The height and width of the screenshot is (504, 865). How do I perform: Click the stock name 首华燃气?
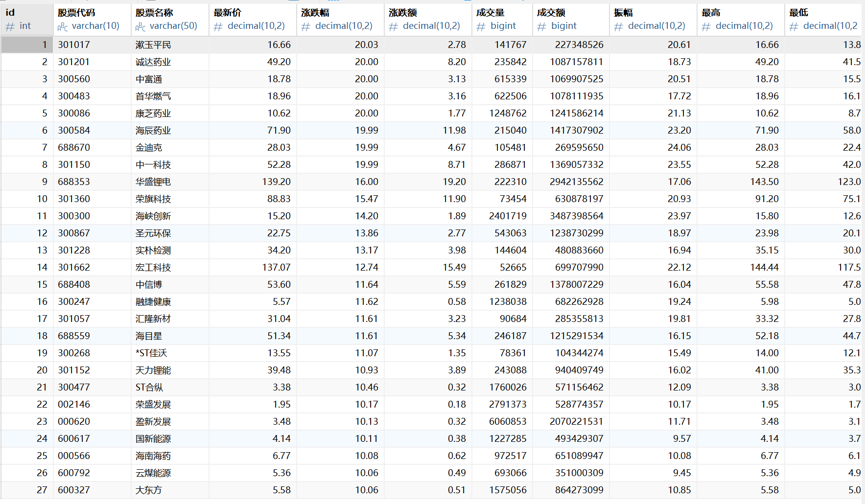(153, 96)
